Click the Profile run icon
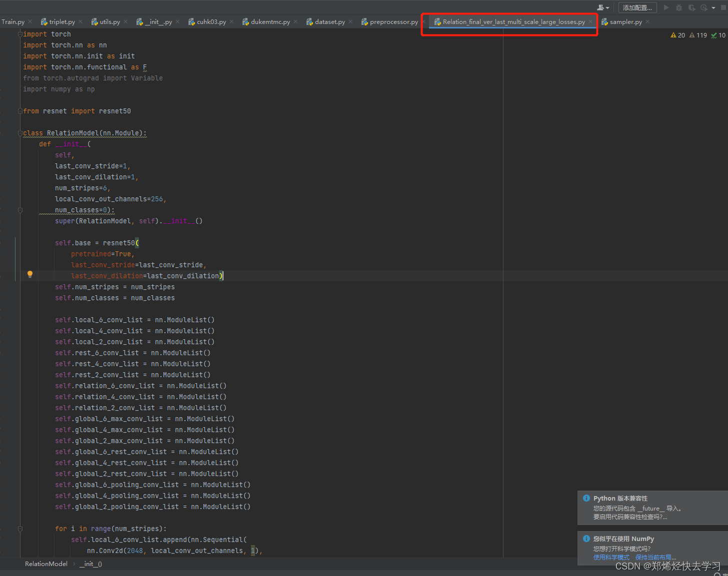The height and width of the screenshot is (576, 728). tap(703, 7)
